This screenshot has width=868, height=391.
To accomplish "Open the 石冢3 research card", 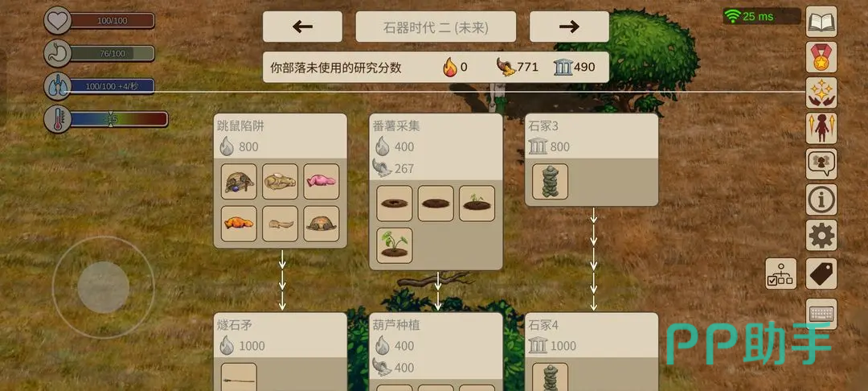I will click(592, 159).
